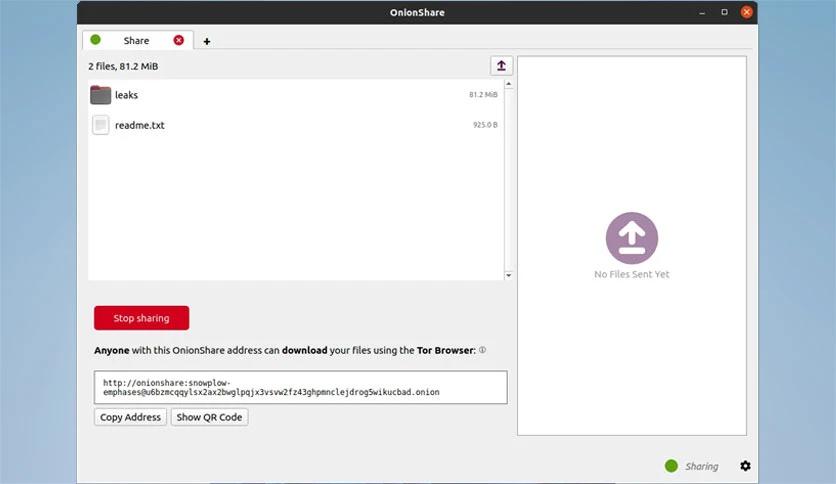Click the onion address text field
836x484 pixels.
point(300,387)
